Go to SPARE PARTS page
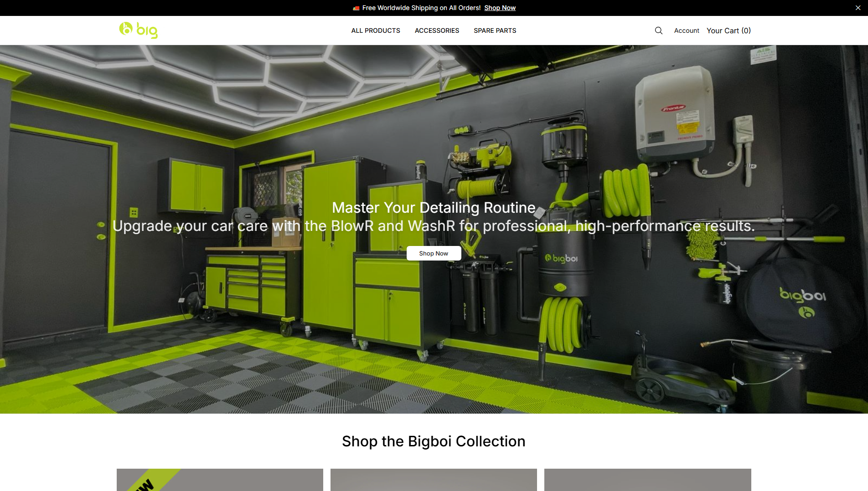Screen dimensions: 868x491 495,31
